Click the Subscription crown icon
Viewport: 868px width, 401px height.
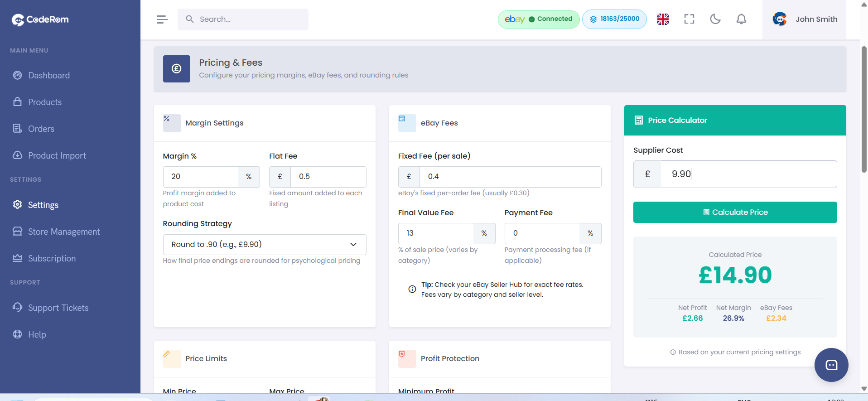click(18, 258)
